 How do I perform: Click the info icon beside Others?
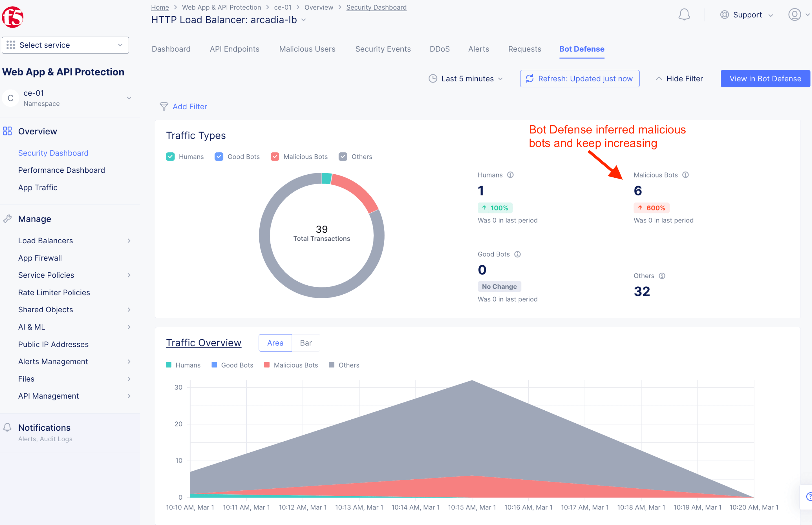(662, 276)
